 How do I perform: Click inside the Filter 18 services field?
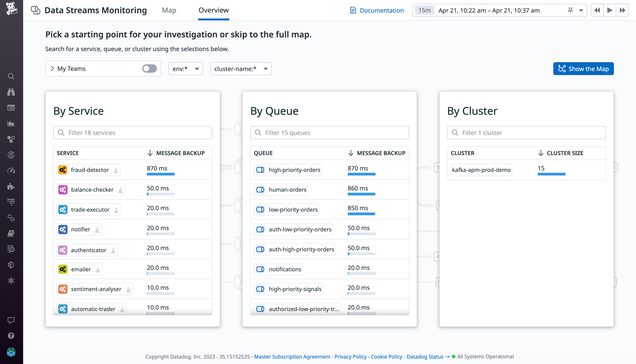[133, 132]
